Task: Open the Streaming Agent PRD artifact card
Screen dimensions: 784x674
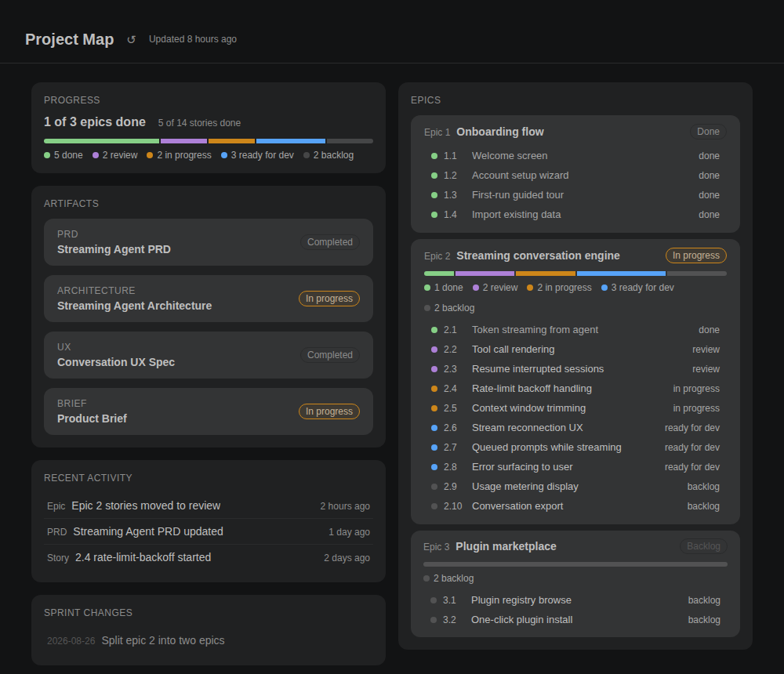Action: point(208,242)
